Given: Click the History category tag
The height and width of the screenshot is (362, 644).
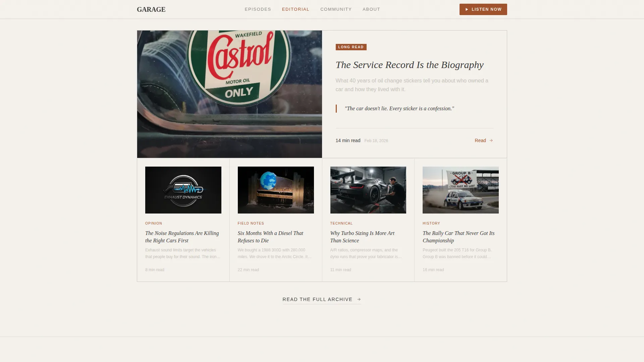Looking at the screenshot, I should point(431,223).
